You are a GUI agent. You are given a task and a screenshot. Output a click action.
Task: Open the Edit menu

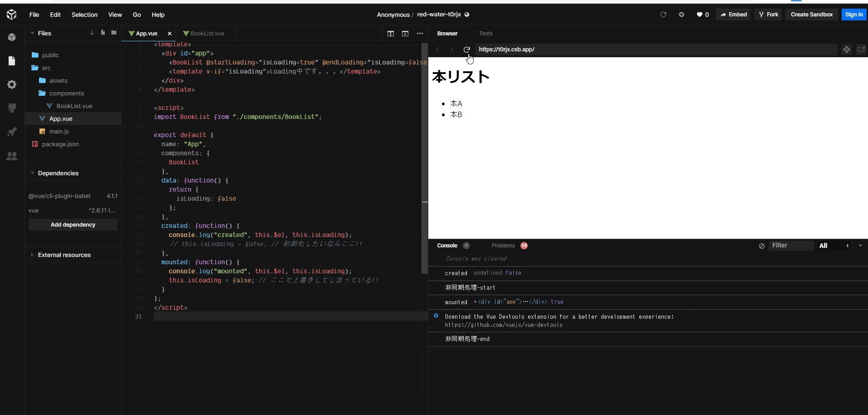click(x=55, y=15)
